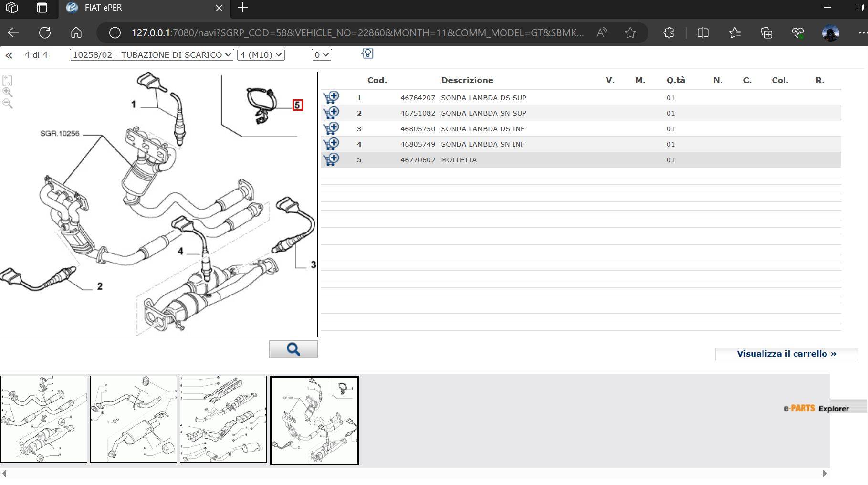Close the FIAT ePER tab
This screenshot has height=485, width=868.
coord(219,8)
